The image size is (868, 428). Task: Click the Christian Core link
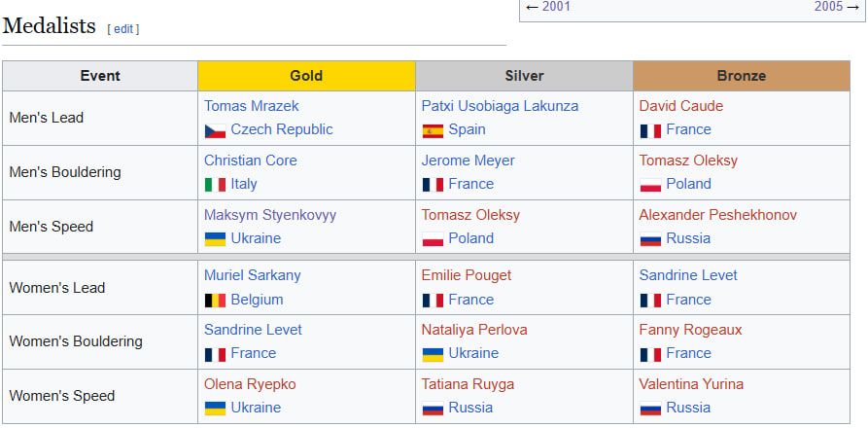[x=251, y=160]
